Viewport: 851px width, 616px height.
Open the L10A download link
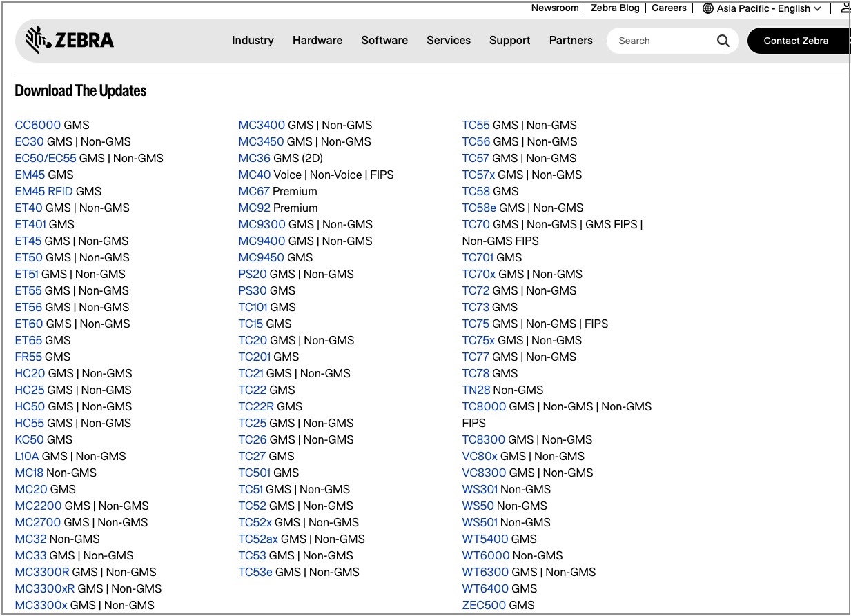(x=27, y=456)
